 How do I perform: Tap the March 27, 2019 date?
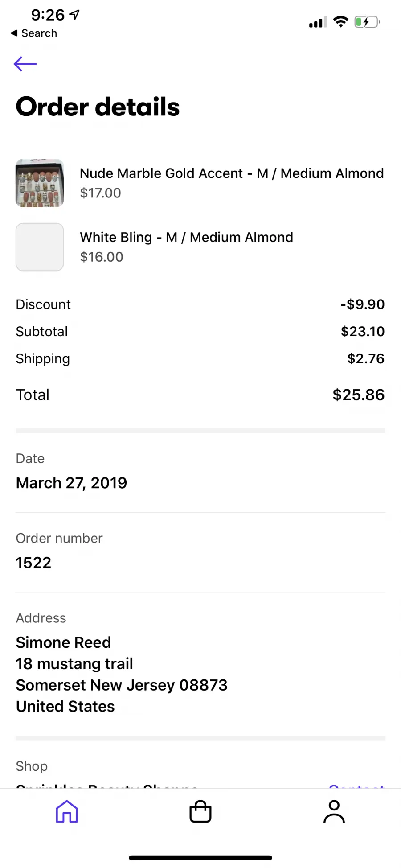71,483
